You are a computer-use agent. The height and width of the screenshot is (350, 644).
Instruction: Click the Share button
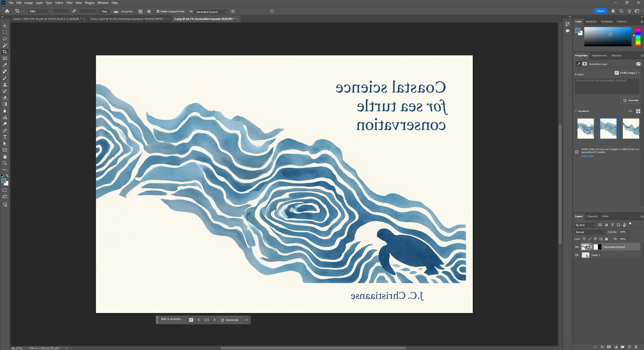600,11
